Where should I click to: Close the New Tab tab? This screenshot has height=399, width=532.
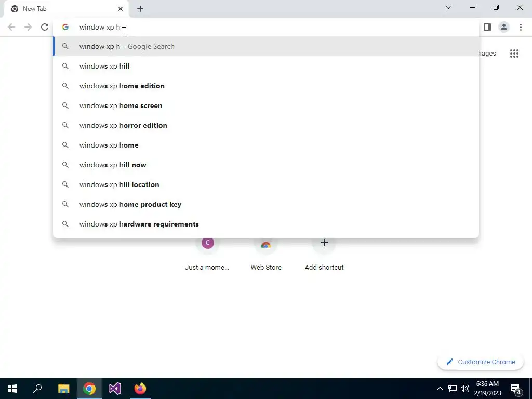(121, 9)
